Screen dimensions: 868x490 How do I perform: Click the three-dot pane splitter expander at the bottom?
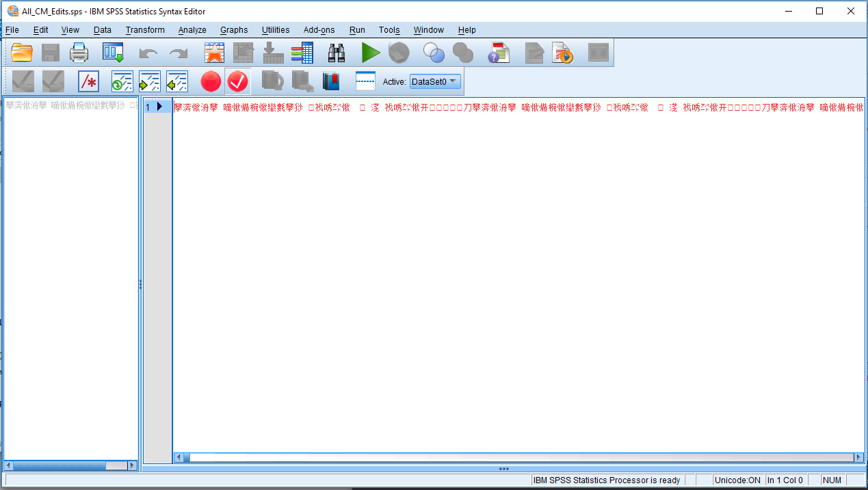pyautogui.click(x=504, y=469)
